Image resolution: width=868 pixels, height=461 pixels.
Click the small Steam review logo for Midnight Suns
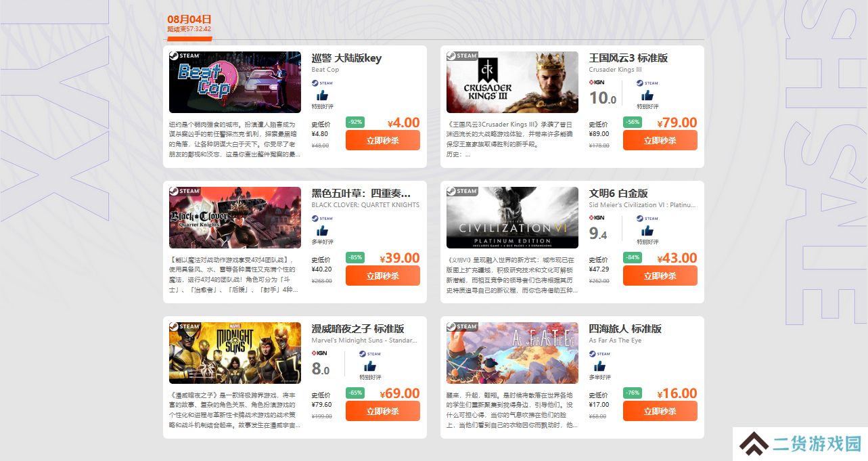(369, 354)
